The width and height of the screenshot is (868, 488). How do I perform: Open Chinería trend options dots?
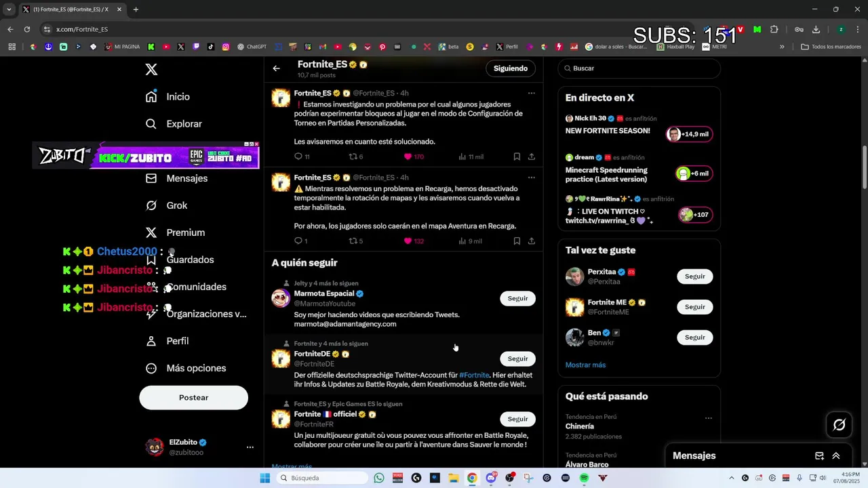pyautogui.click(x=708, y=418)
